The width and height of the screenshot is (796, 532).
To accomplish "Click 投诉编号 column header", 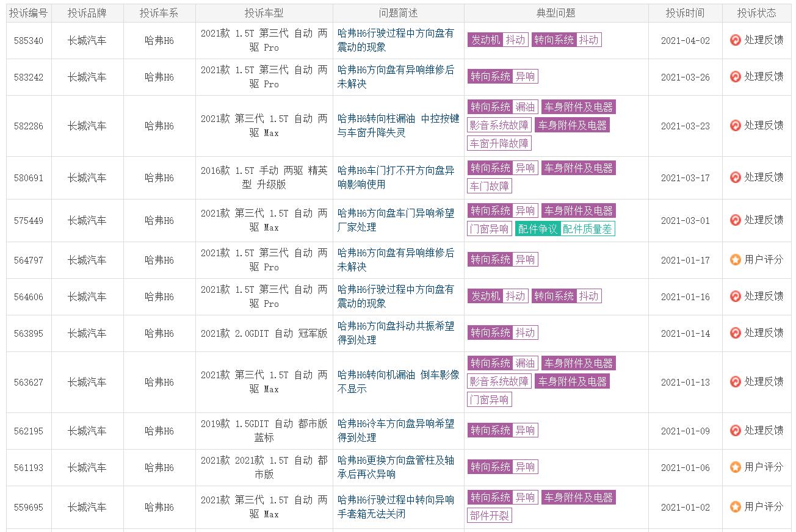I will click(x=29, y=13).
